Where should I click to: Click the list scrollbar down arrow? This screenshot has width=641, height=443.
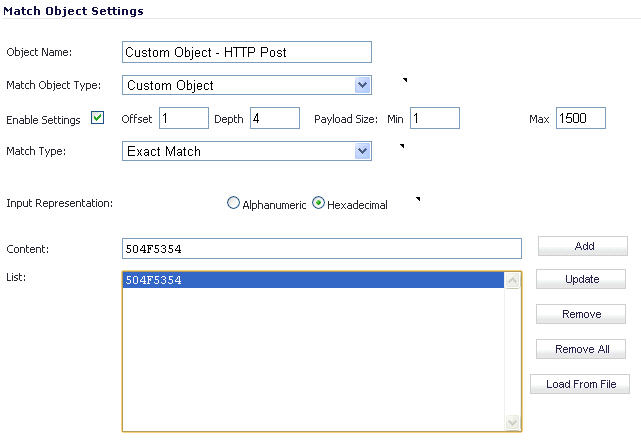(x=512, y=422)
